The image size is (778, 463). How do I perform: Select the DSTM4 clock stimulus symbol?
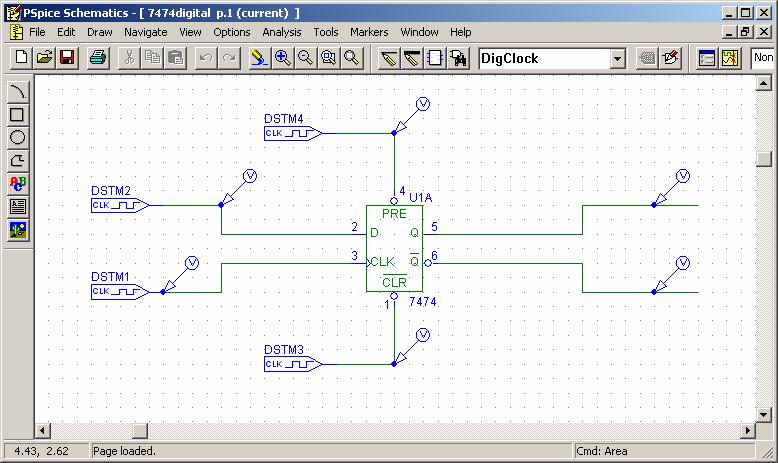pyautogui.click(x=293, y=133)
